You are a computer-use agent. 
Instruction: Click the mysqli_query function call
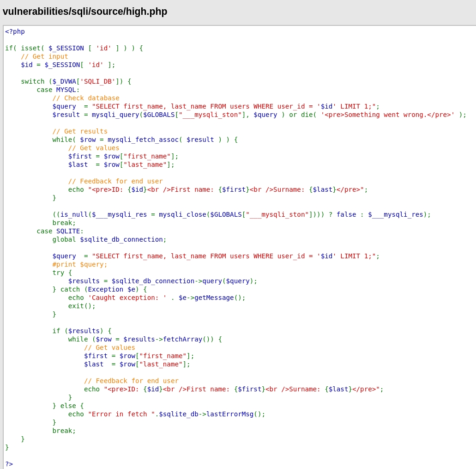tap(115, 115)
